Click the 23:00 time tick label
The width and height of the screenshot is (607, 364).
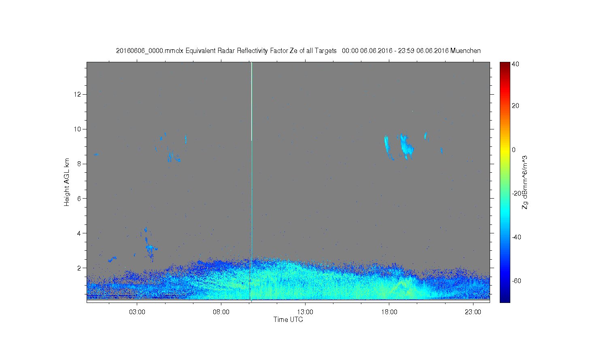coord(473,312)
